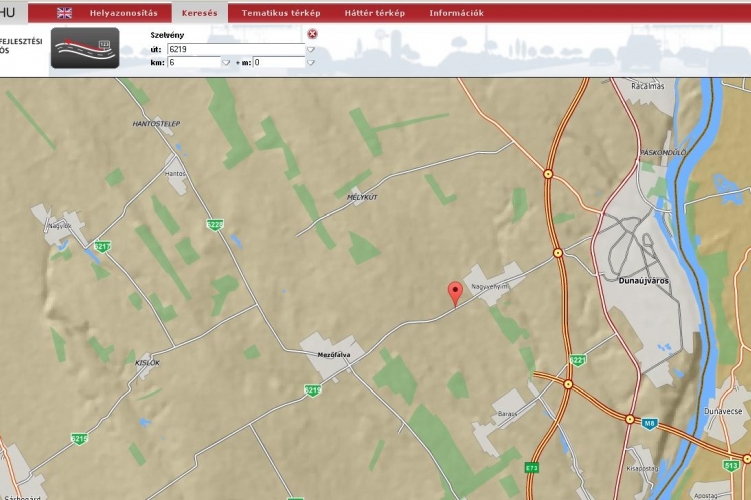This screenshot has width=751, height=500.
Task: Expand the út road number dropdown
Action: tap(311, 48)
